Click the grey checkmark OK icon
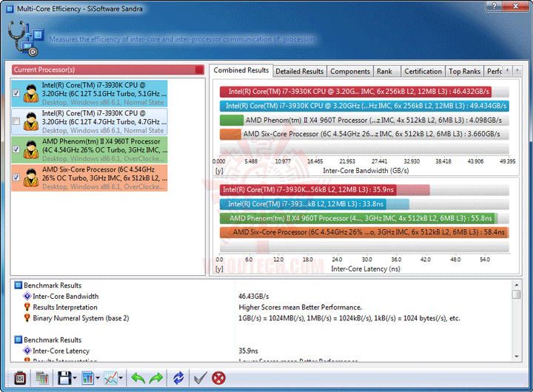 (200, 378)
